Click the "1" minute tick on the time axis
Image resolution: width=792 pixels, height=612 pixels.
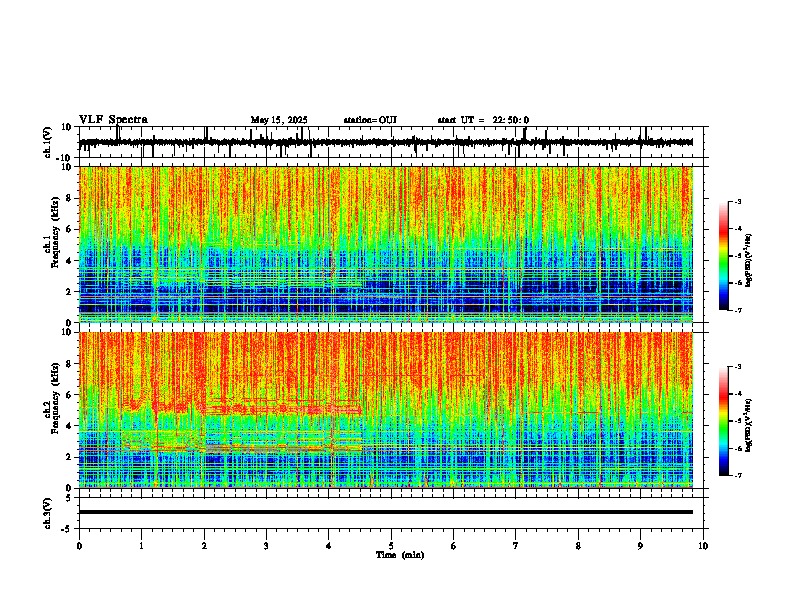click(141, 546)
